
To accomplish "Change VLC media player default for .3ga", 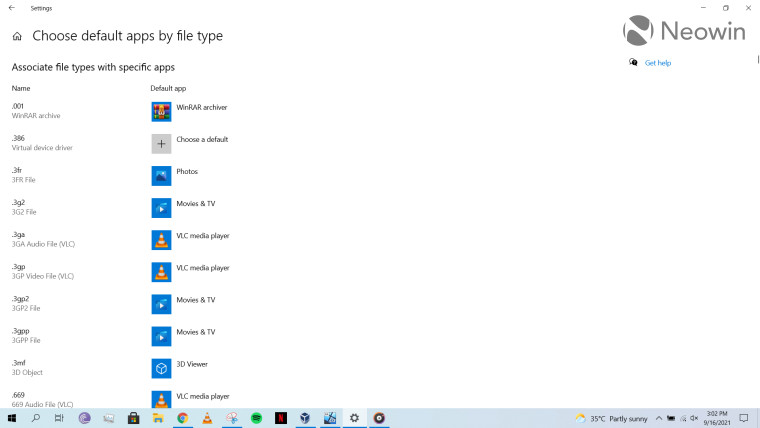I will pos(190,240).
